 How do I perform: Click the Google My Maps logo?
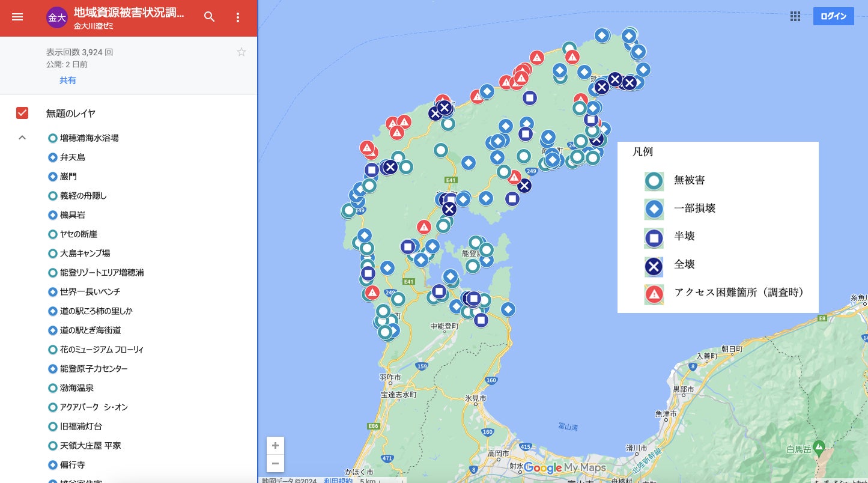click(564, 468)
